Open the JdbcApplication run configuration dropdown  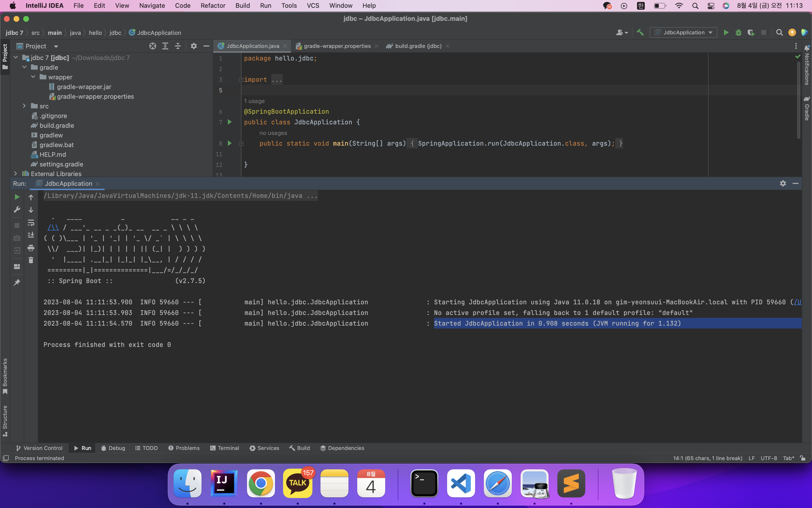coord(683,33)
